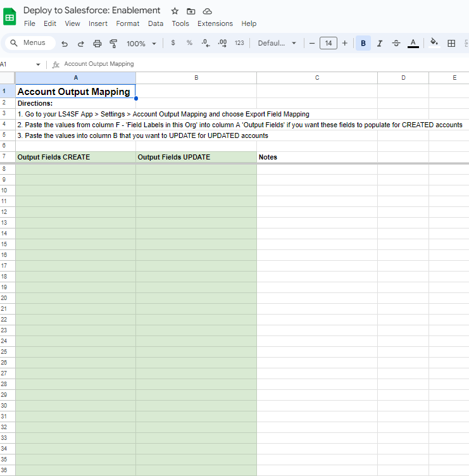
Task: Increase decimal places
Action: (x=222, y=43)
